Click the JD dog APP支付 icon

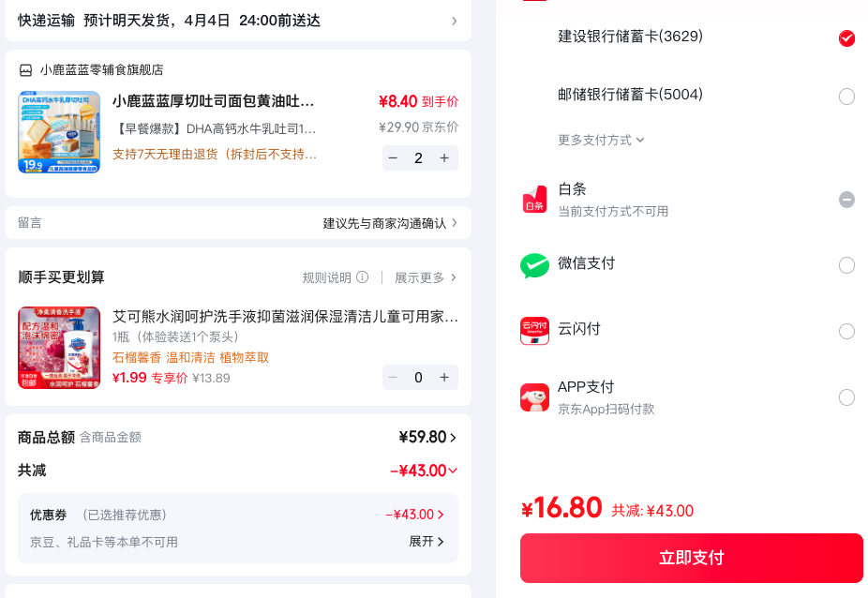pos(534,397)
